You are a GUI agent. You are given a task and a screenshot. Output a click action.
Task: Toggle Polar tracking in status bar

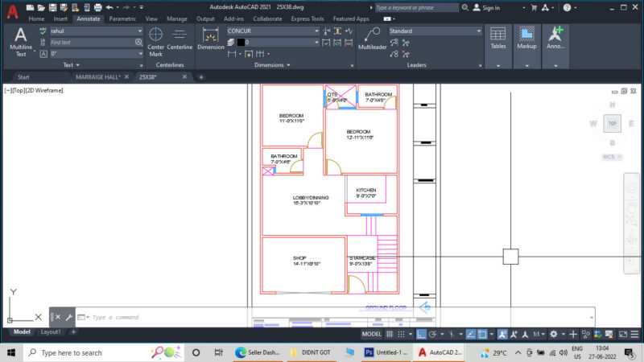(432, 334)
